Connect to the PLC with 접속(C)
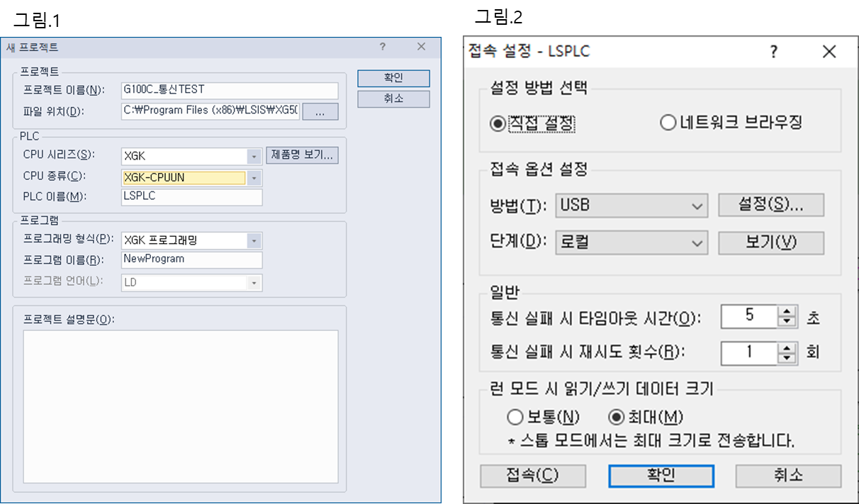The width and height of the screenshot is (859, 504). pyautogui.click(x=533, y=476)
